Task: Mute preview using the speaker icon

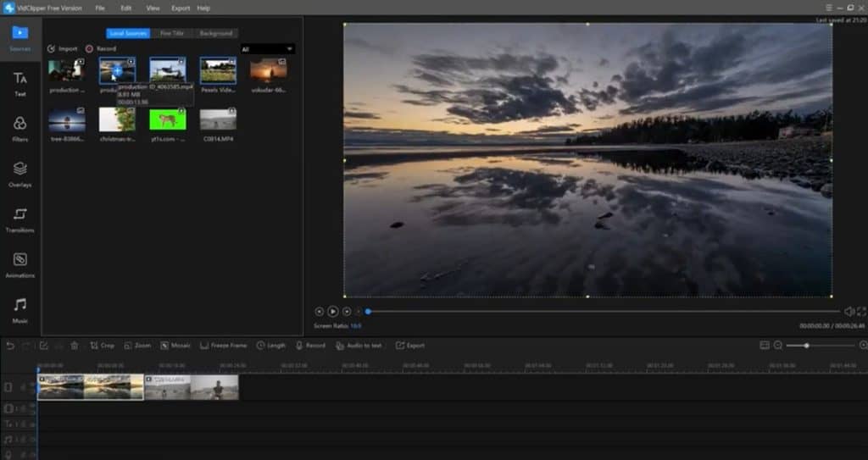Action: point(849,312)
